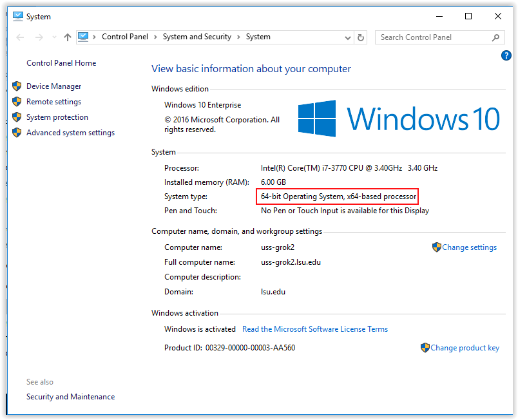Open Help with the question mark icon
Viewport: 518px width, 420px height.
click(506, 55)
